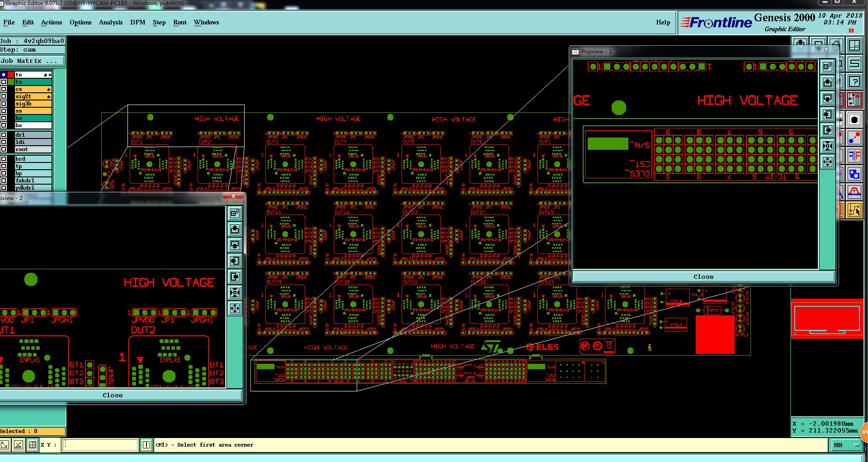This screenshot has width=868, height=462.
Task: Toggle checkbox for layer drl
Action: pos(4,135)
